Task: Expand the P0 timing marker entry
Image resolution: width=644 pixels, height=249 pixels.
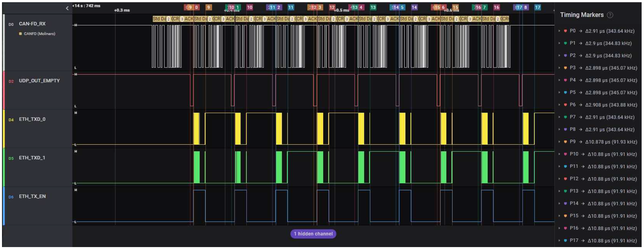Action: [x=559, y=31]
